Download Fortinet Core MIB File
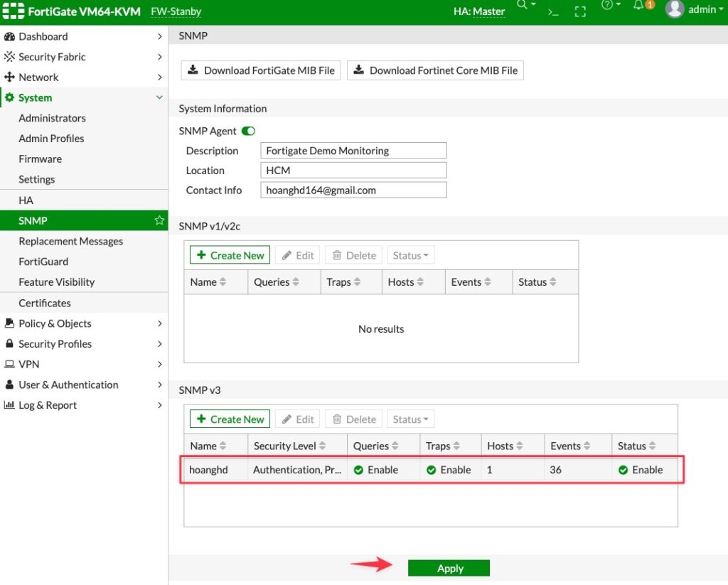 click(x=435, y=70)
